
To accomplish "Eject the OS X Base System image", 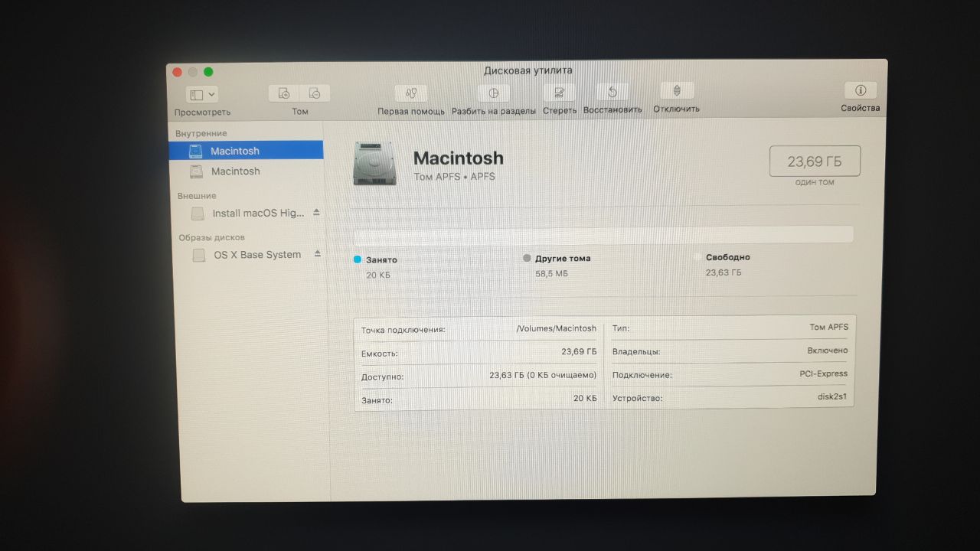I will pos(318,253).
